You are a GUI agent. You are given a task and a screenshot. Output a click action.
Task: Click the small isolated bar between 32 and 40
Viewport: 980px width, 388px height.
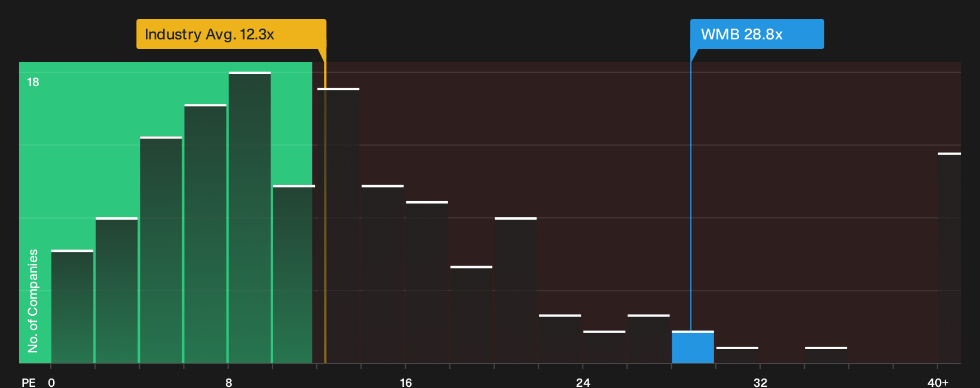coord(826,355)
